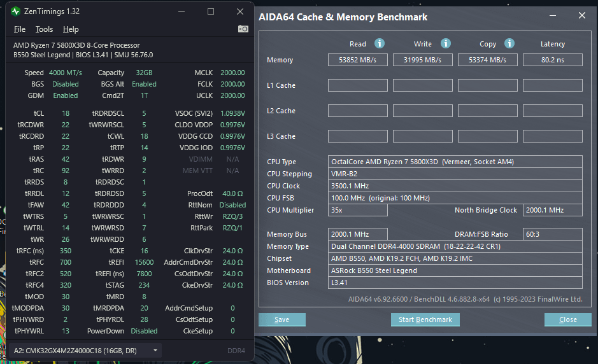Click the Close button in AIDA64
The height and width of the screenshot is (364, 598).
(568, 319)
